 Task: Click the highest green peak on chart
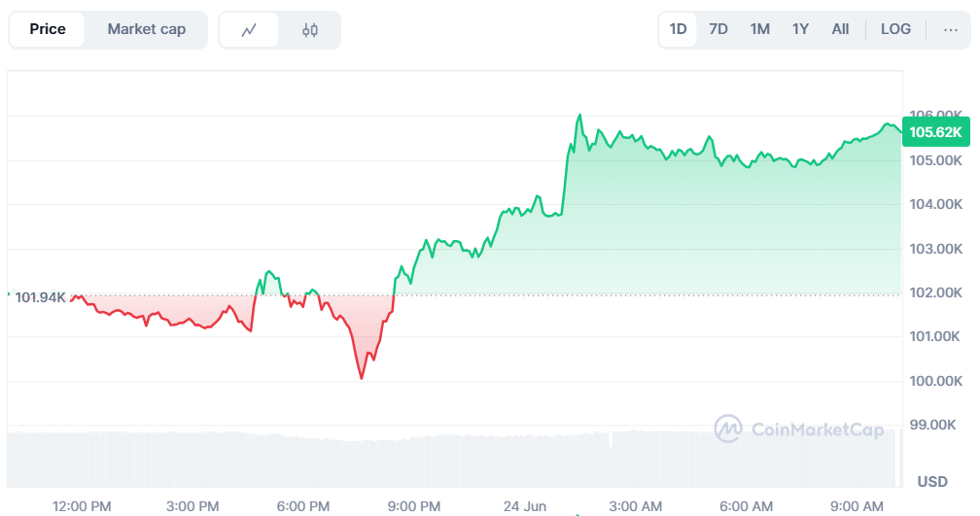[579, 115]
